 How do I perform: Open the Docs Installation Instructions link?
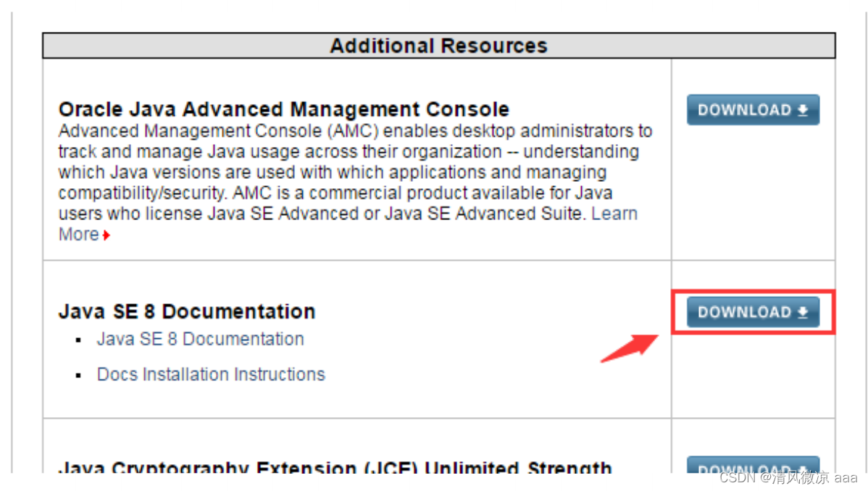point(211,374)
